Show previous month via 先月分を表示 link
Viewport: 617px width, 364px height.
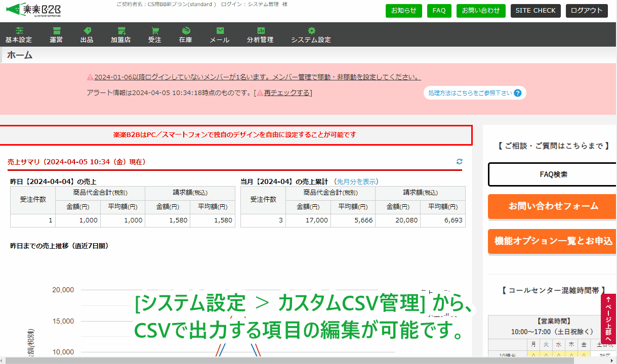(356, 181)
